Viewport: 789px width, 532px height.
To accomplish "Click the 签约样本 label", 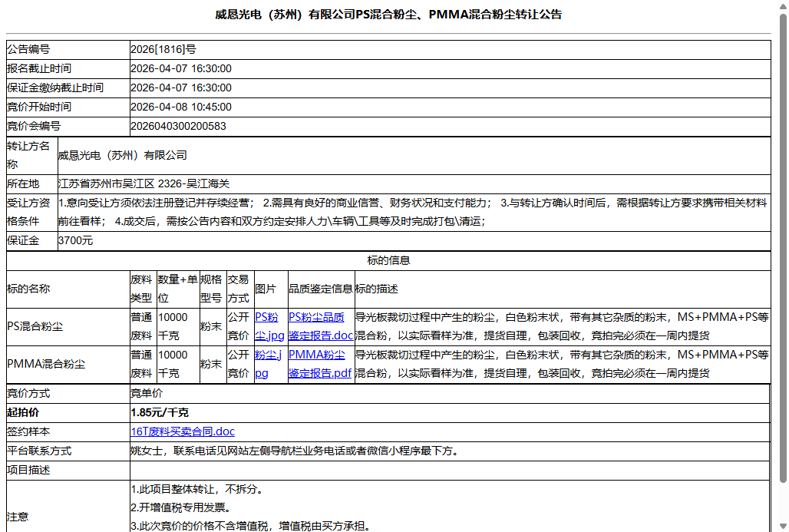I will [x=28, y=432].
